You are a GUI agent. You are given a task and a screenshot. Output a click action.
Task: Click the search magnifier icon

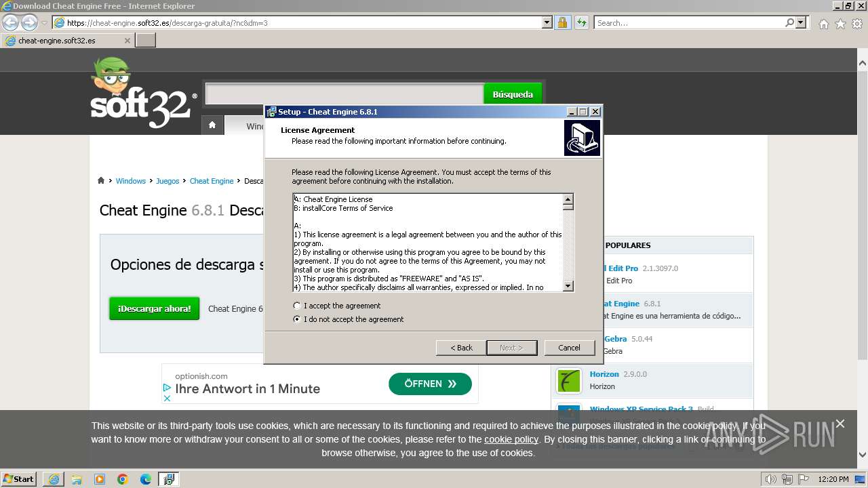tap(789, 22)
